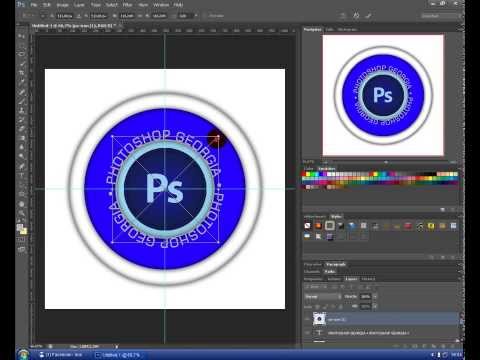Open the layer blend mode dropdown

click(x=323, y=296)
